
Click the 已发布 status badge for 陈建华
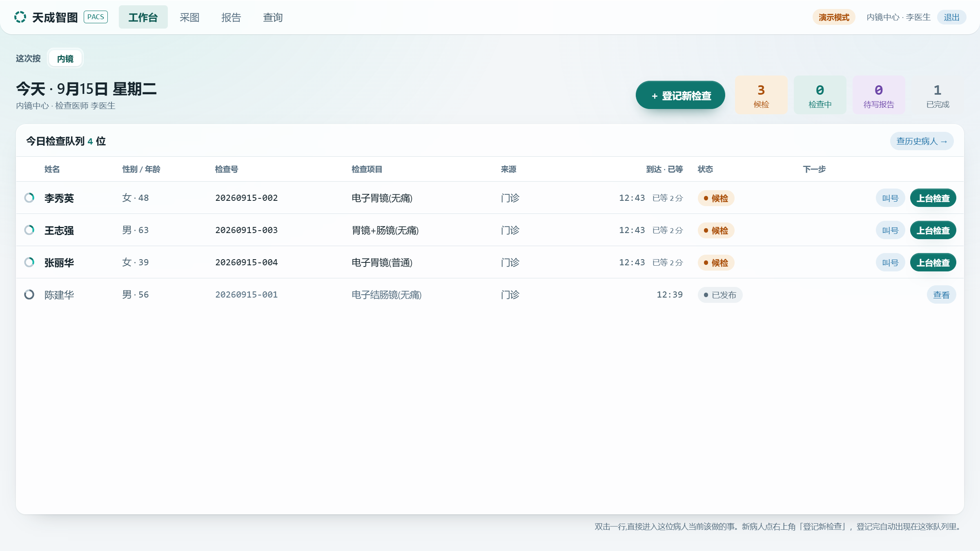point(720,295)
